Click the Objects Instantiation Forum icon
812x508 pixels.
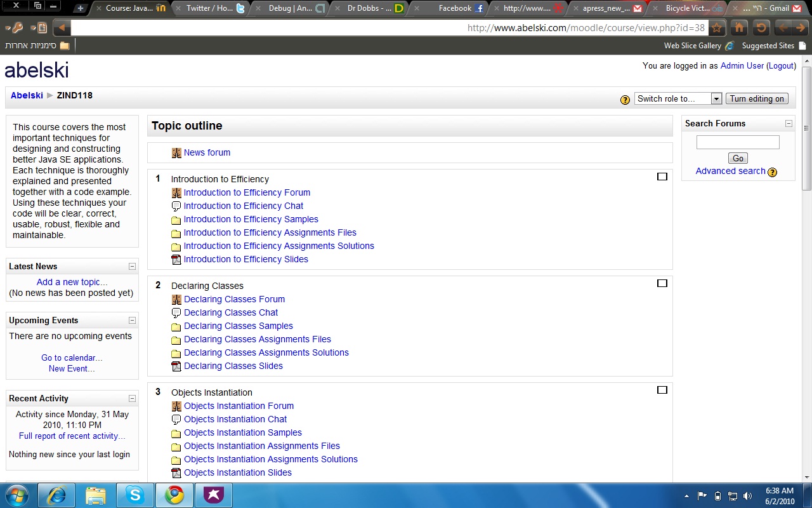[x=176, y=406]
